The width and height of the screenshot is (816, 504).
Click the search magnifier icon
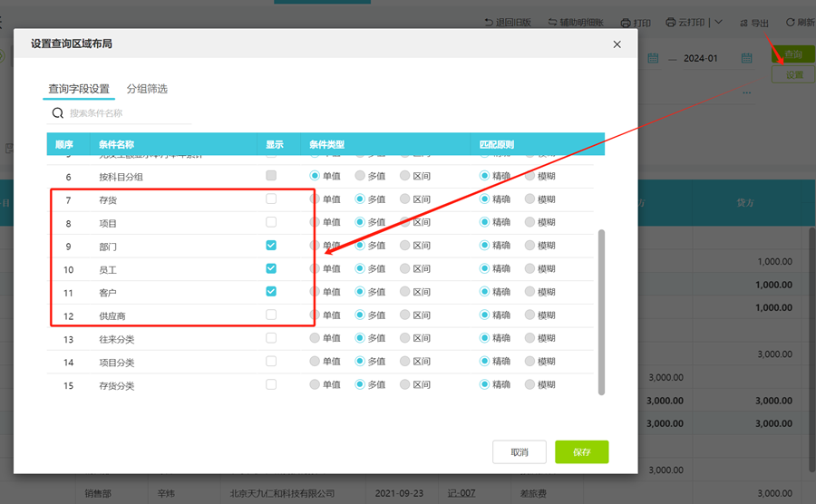click(x=58, y=113)
